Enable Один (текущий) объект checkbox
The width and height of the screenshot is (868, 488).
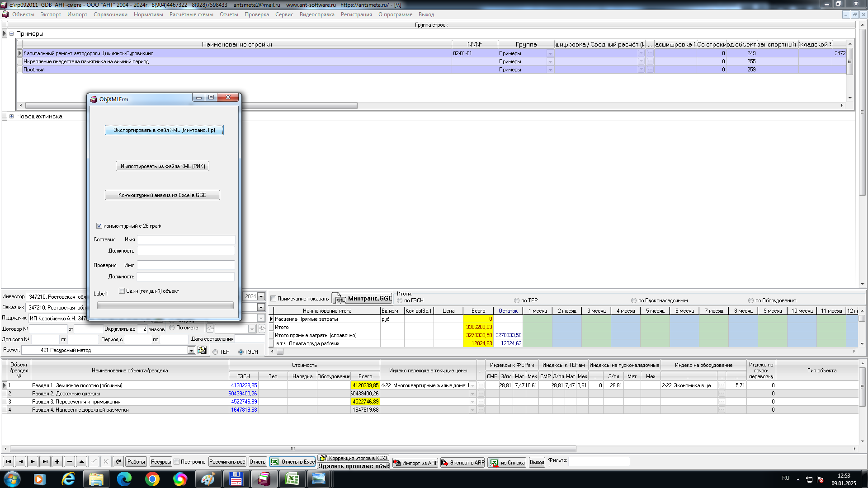point(122,291)
